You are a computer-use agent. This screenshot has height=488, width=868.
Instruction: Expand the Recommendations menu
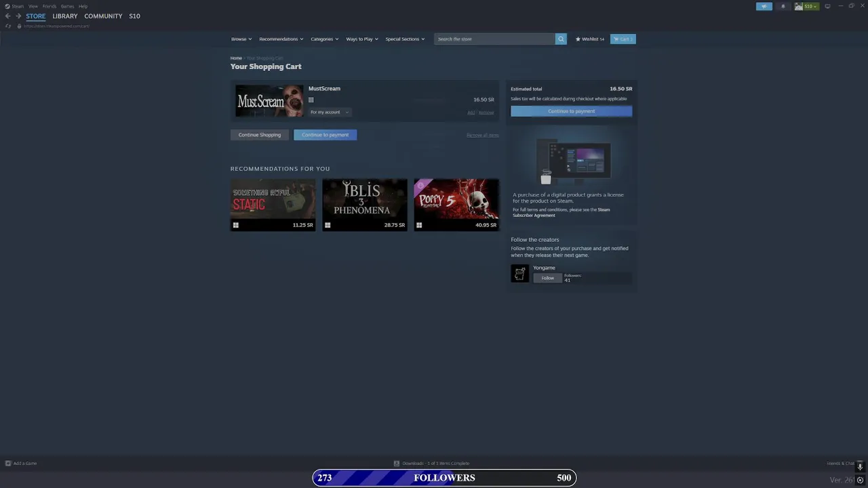[x=281, y=39]
